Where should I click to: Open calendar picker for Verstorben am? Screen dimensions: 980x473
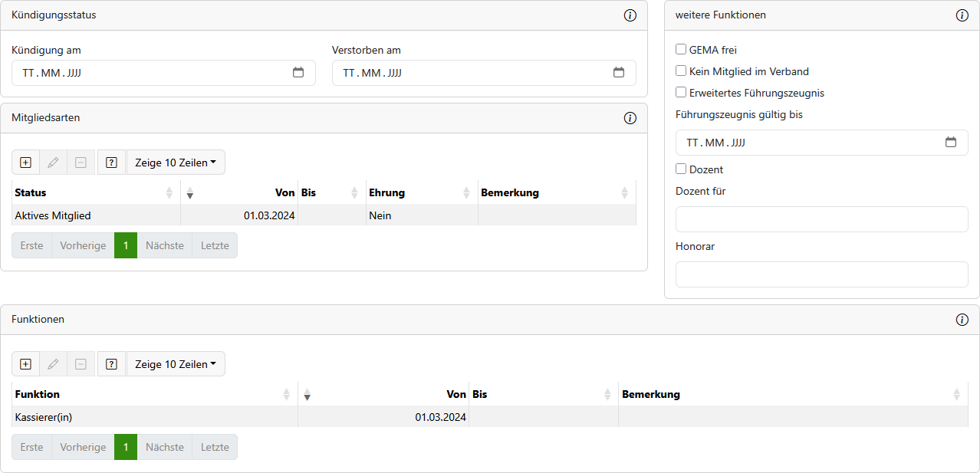[x=619, y=73]
